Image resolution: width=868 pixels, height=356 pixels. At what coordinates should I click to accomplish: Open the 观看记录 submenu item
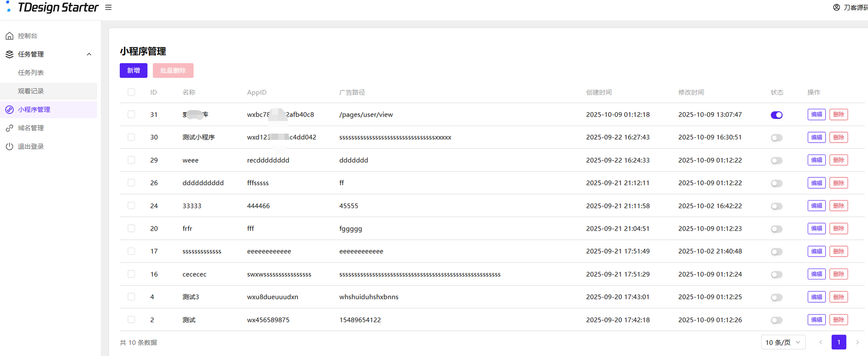click(31, 91)
